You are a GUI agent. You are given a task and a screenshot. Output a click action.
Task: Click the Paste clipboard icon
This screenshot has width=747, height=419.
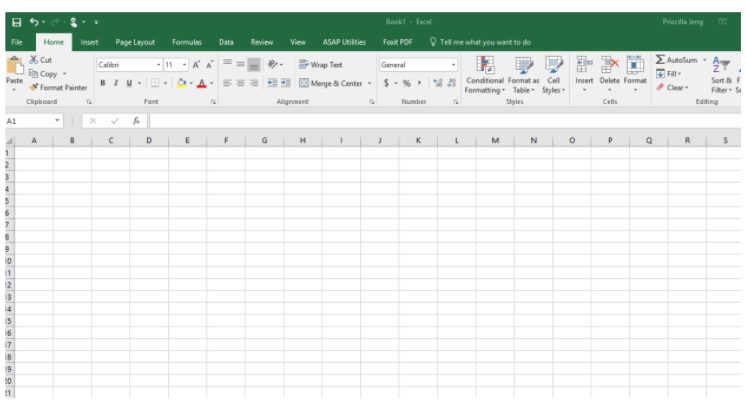click(14, 66)
